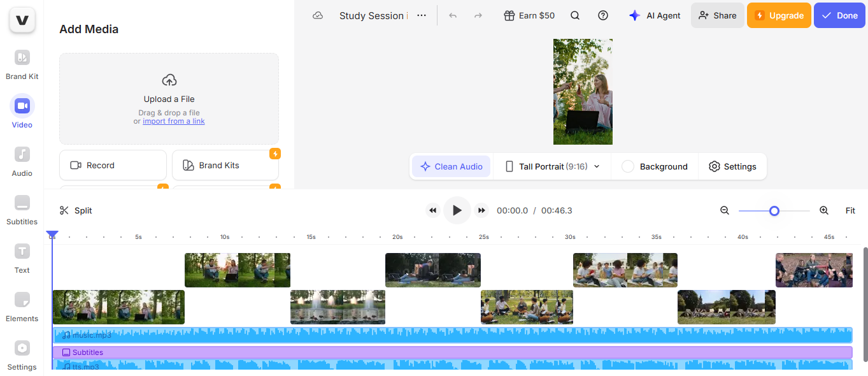Click the Done button to finish editing
The height and width of the screenshot is (376, 868).
click(x=839, y=15)
